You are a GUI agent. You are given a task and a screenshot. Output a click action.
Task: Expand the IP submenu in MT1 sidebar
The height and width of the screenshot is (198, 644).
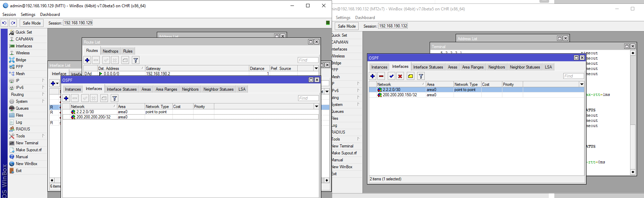27,80
